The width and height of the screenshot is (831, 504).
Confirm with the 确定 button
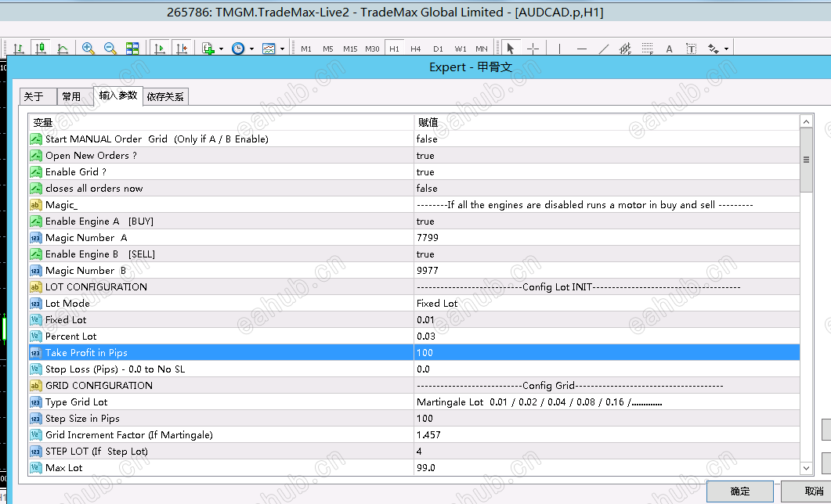click(x=740, y=491)
